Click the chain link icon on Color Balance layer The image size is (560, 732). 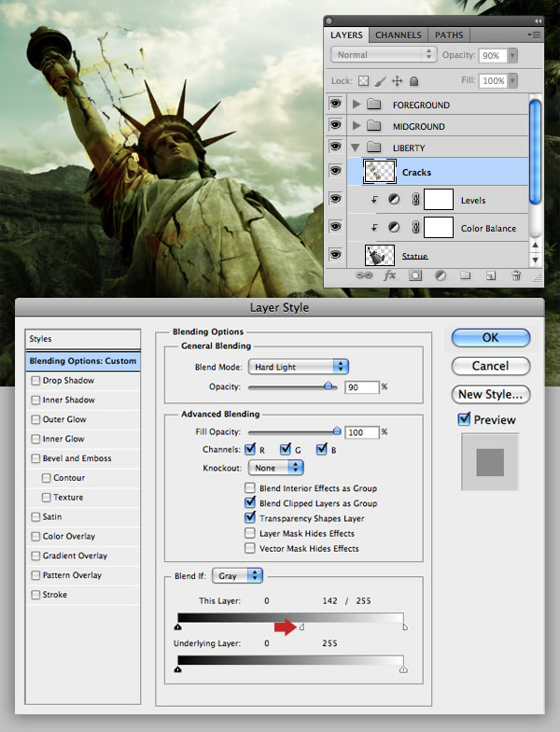(415, 228)
